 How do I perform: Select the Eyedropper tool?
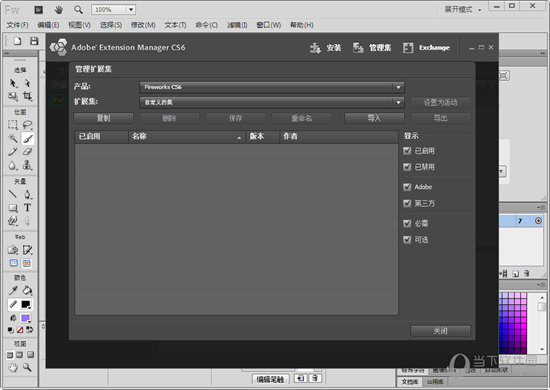pyautogui.click(x=13, y=290)
